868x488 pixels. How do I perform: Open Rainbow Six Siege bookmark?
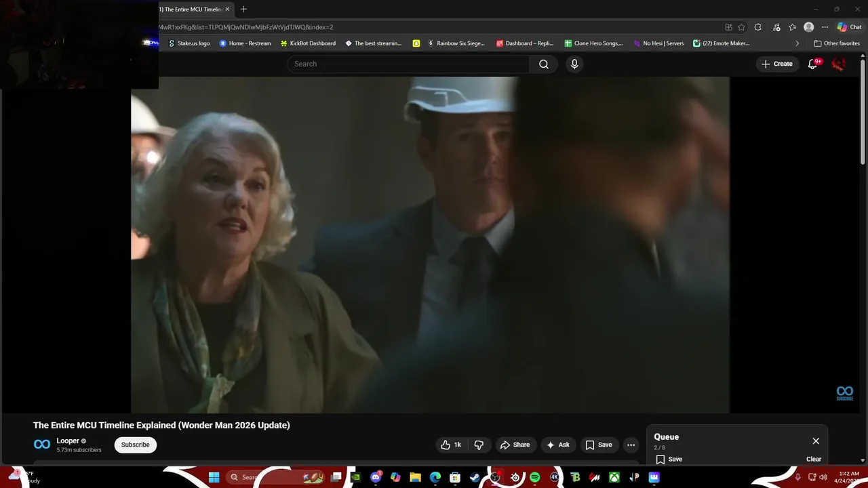click(456, 43)
